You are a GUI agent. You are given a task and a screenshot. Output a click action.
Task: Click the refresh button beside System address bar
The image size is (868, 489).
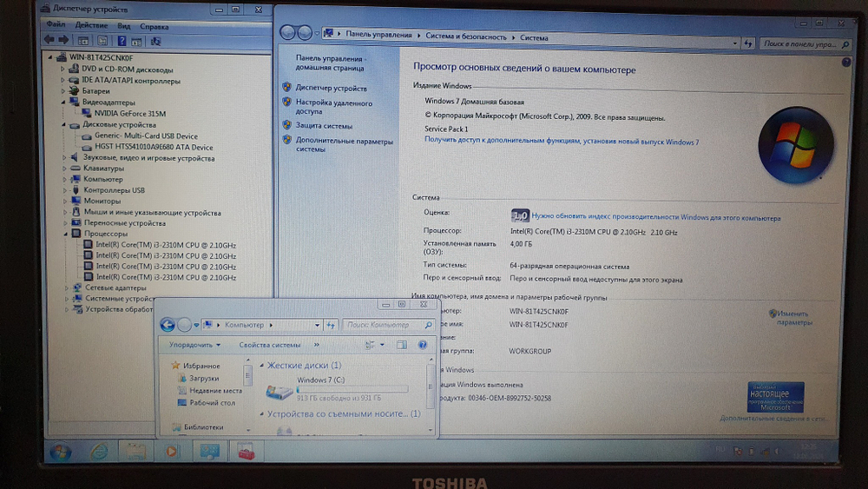(x=748, y=43)
